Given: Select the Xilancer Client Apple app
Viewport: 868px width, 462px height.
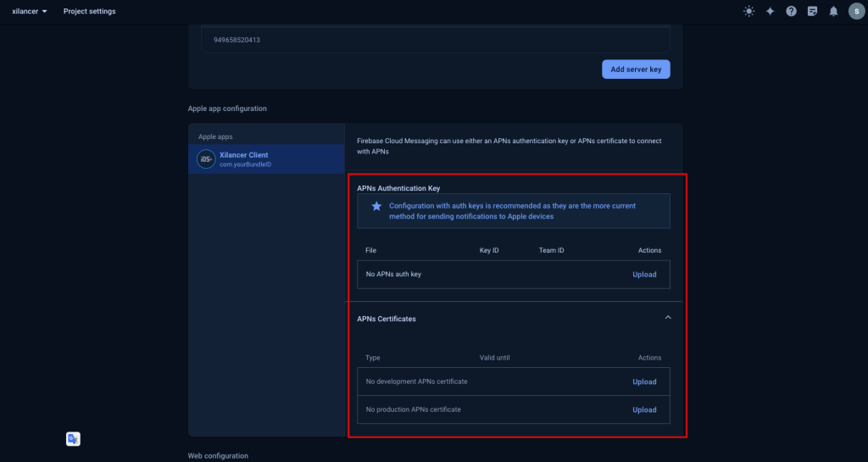Looking at the screenshot, I should coord(266,159).
